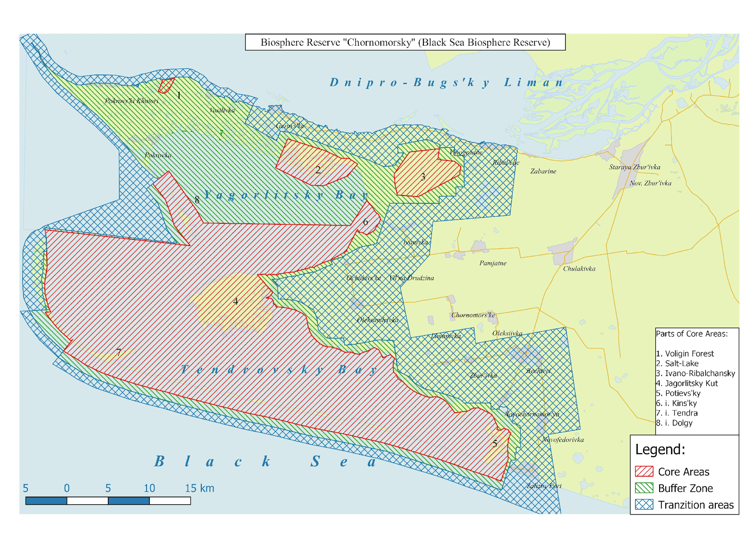Click the blue Tranzition areas legend swatch
The image size is (756, 534).
pos(644,504)
